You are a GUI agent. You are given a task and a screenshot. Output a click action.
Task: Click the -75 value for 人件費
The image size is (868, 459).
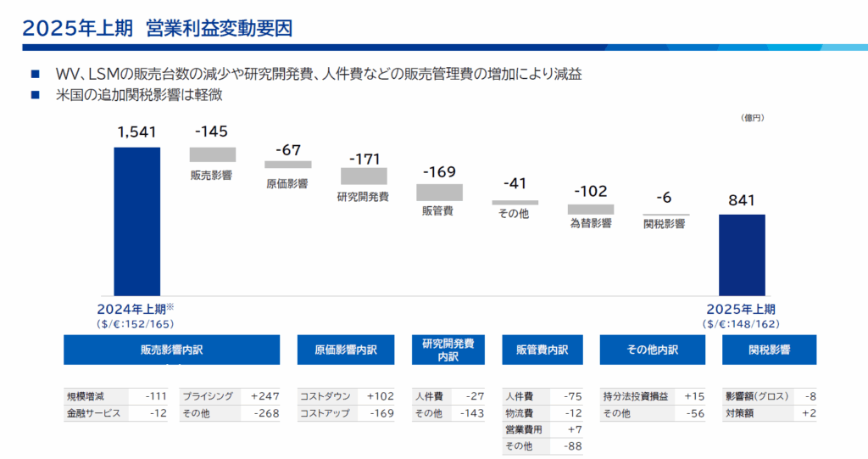[573, 396]
